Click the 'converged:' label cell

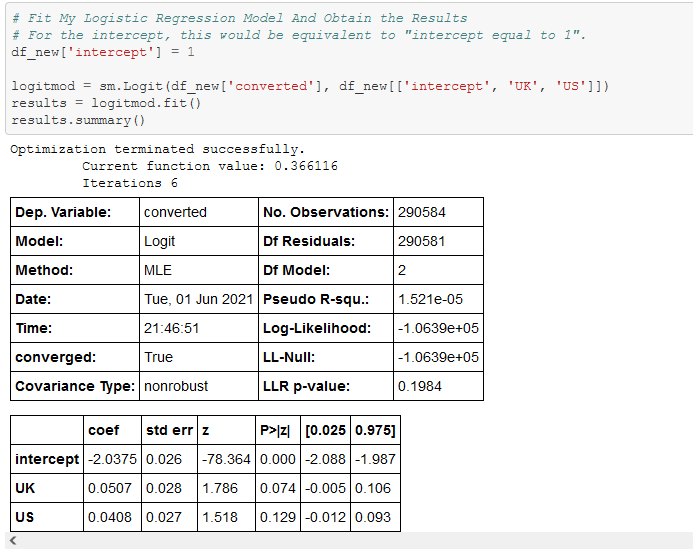pyautogui.click(x=75, y=357)
